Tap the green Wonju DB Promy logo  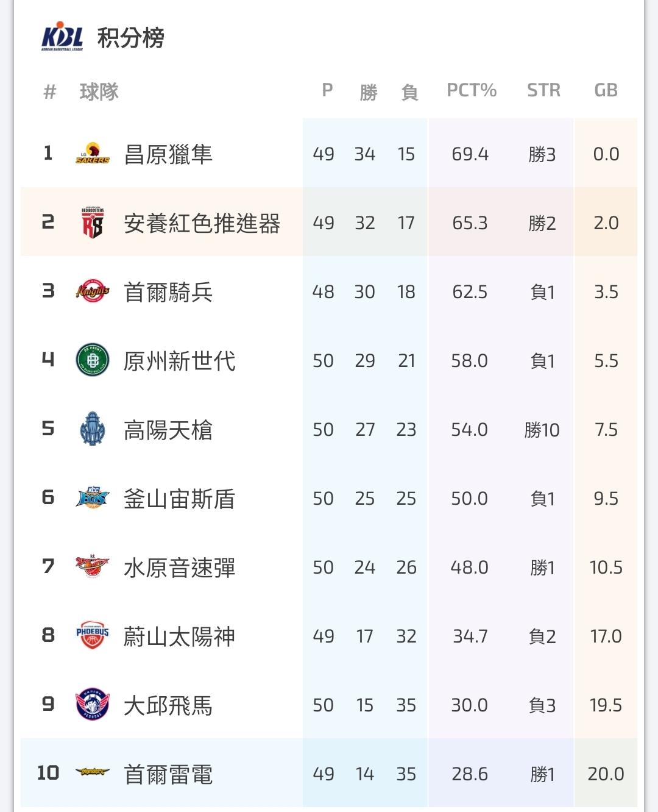(x=93, y=360)
